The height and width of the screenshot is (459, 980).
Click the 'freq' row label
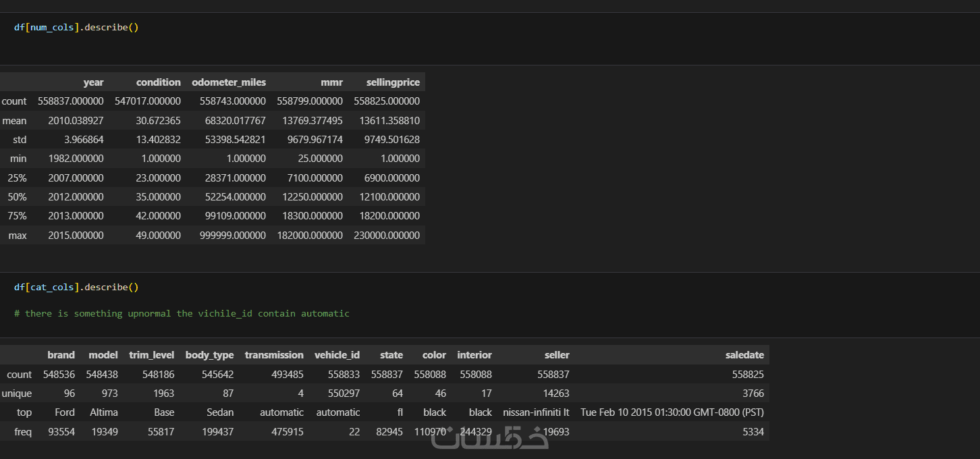click(x=23, y=432)
